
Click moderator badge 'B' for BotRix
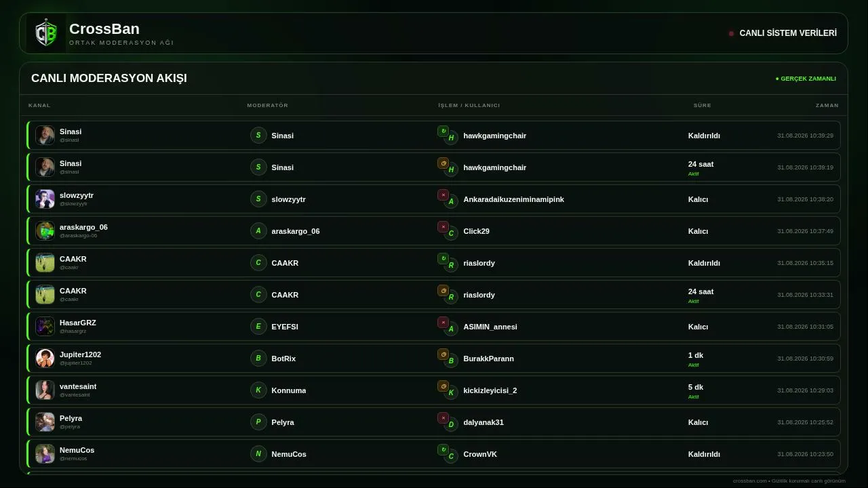click(258, 359)
